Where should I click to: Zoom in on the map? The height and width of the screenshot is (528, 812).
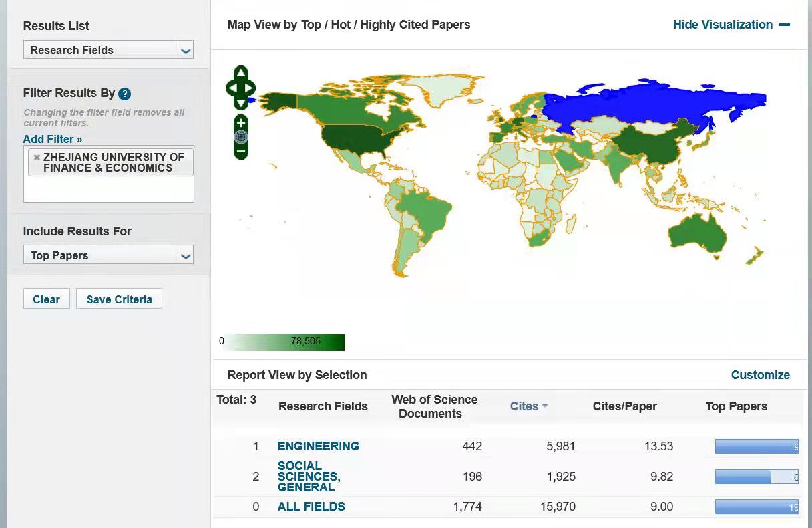point(241,122)
